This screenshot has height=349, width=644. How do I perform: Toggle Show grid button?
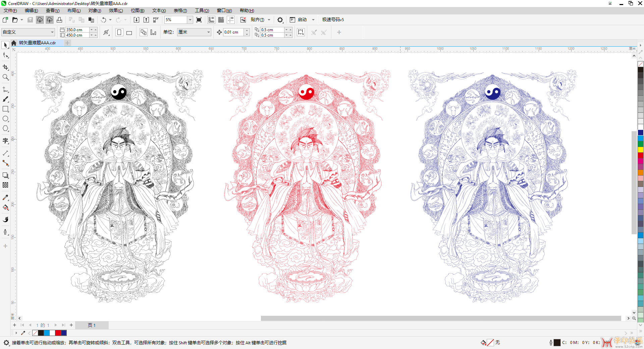click(221, 20)
